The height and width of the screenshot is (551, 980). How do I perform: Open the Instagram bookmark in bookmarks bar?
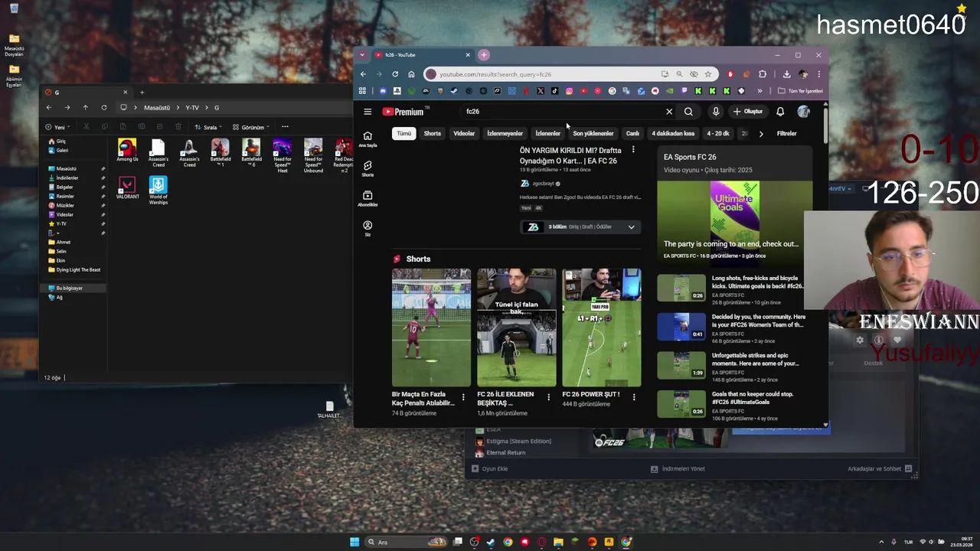pyautogui.click(x=569, y=91)
